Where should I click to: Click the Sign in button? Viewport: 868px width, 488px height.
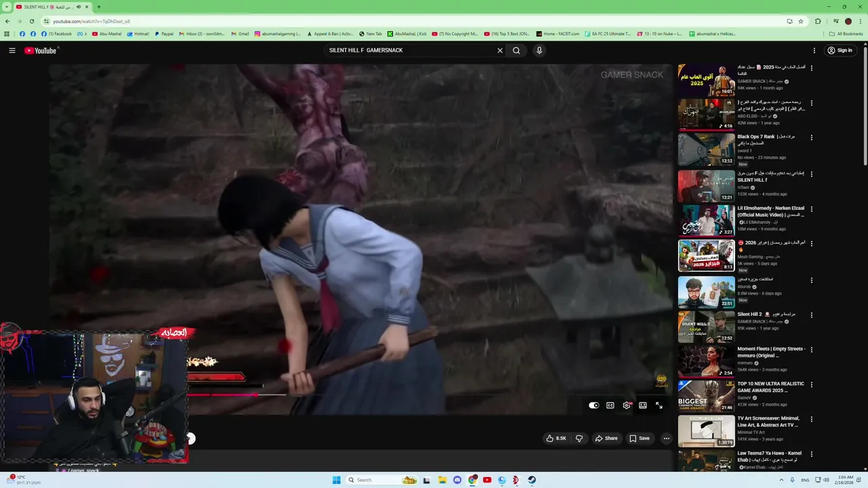(x=840, y=50)
